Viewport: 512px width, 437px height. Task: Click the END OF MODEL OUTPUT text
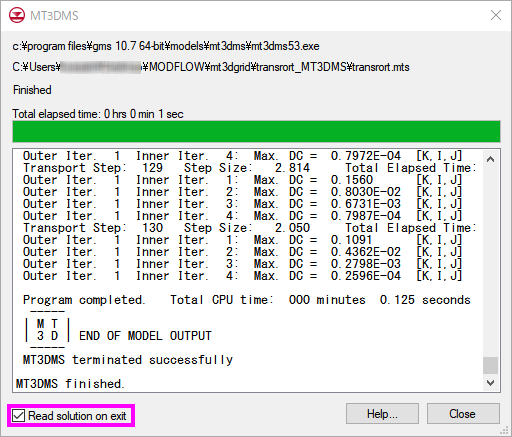tap(145, 336)
